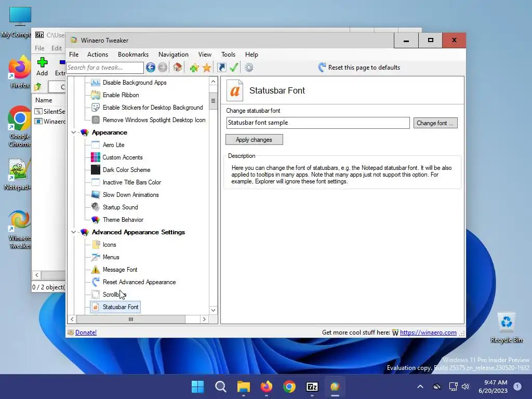Click the Statusbar Font 'a' tree icon
532x399 pixels.
click(x=96, y=307)
